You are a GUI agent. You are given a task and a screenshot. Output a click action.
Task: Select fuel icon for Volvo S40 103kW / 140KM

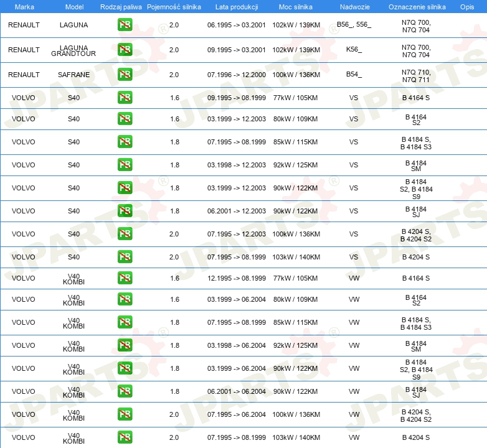pyautogui.click(x=125, y=256)
